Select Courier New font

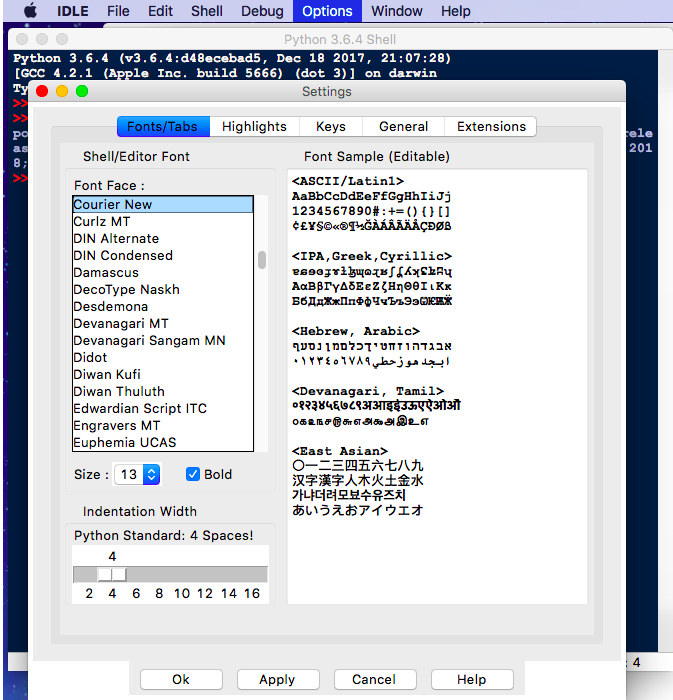(x=163, y=204)
